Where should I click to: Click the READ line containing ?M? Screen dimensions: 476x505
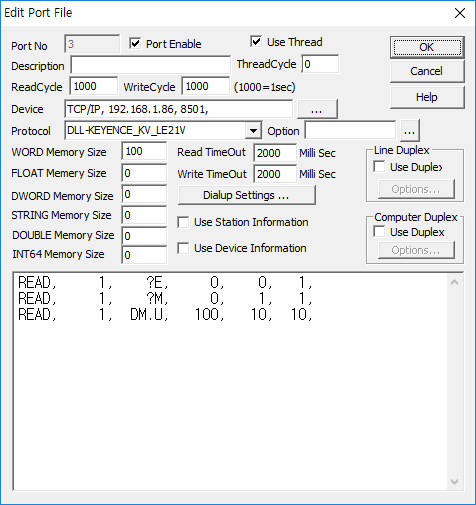(165, 299)
